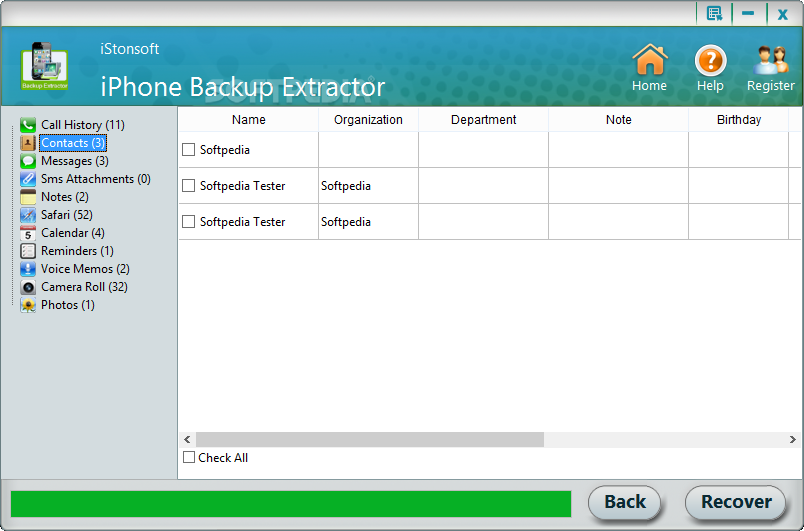Close the application with the X button

click(x=782, y=14)
